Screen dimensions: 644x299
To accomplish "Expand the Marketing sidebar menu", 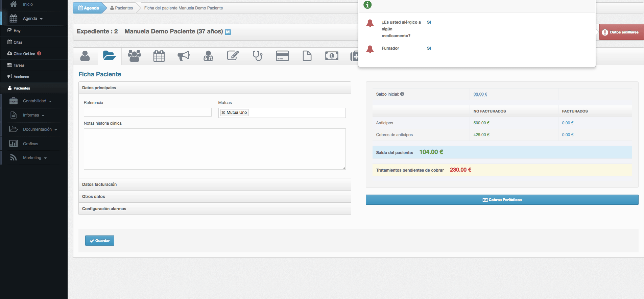I will (x=34, y=158).
